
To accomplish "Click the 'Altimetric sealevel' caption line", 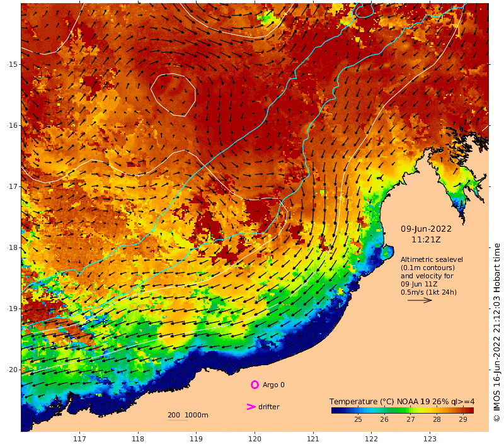I will click(x=432, y=259).
